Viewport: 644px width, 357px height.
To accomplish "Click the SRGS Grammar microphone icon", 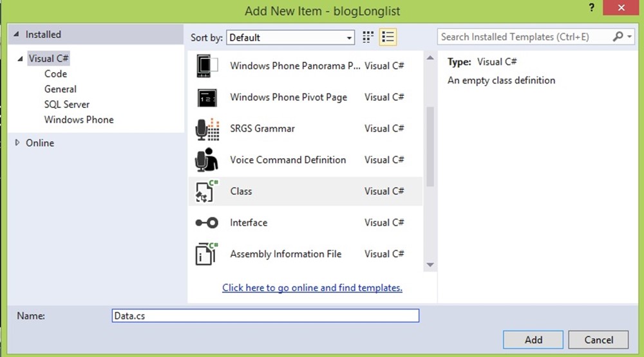I will [207, 129].
